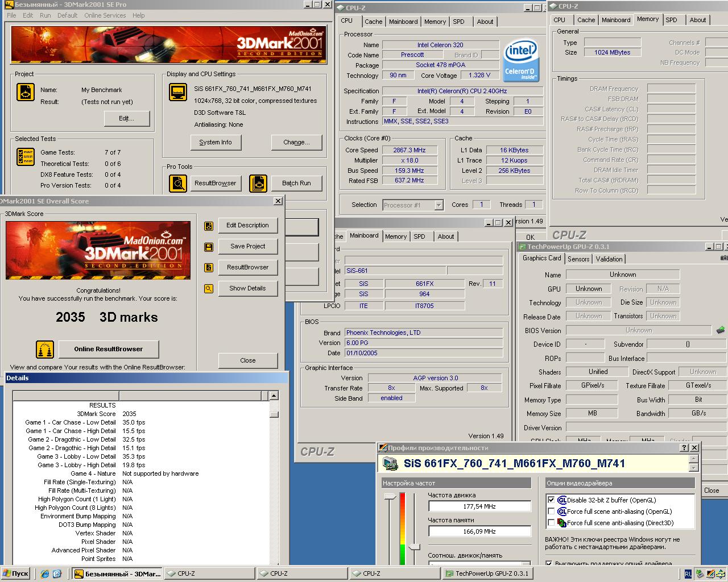Click the Details list scrollbar up arrow
Image resolution: width=728 pixels, height=582 pixels.
pyautogui.click(x=274, y=396)
